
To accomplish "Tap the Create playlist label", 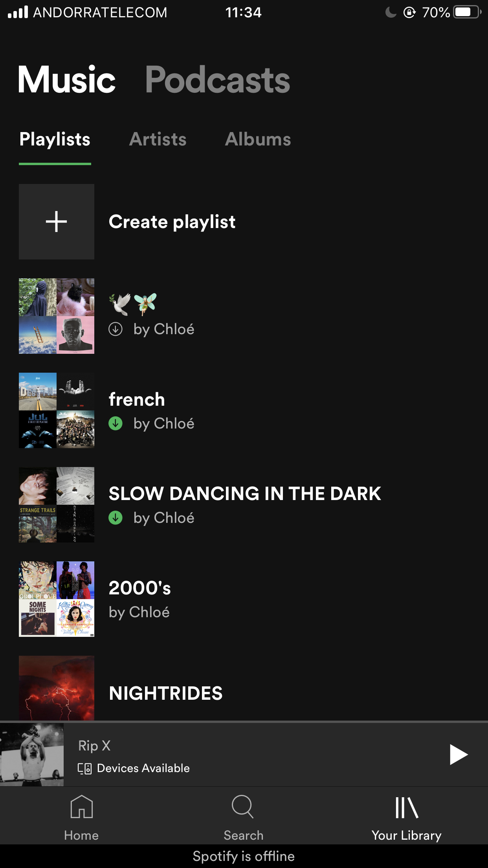I will tap(172, 222).
